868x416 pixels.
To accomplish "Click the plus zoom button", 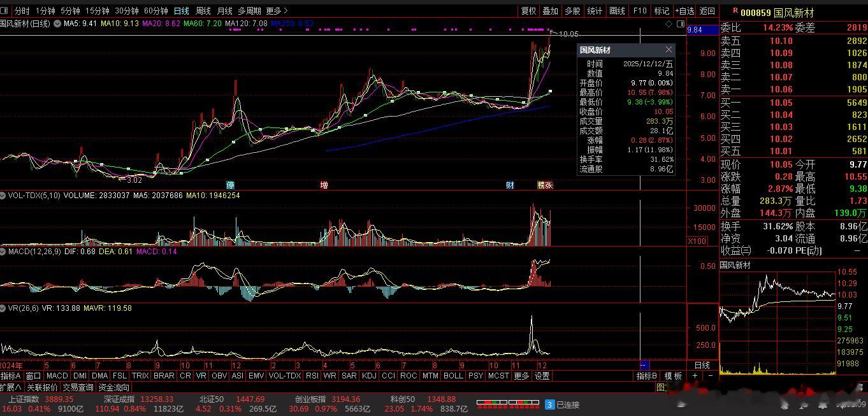I will point(696,376).
